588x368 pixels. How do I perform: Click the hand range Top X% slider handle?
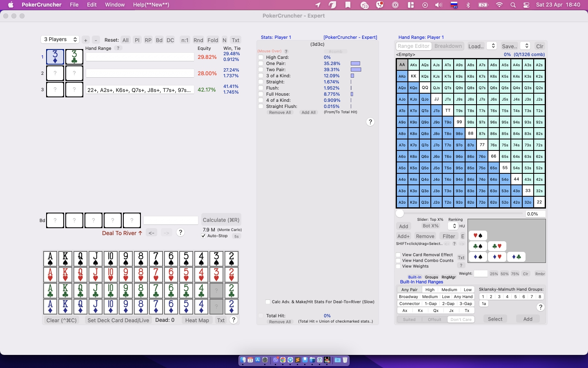click(x=400, y=213)
